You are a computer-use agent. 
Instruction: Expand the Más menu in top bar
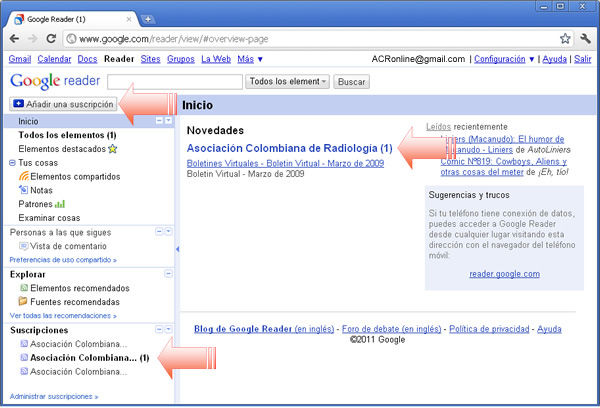point(251,59)
